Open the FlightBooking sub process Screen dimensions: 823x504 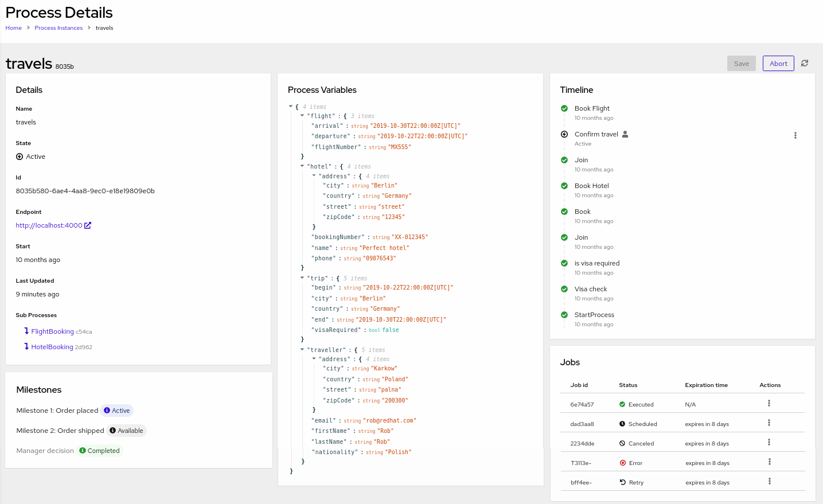pyautogui.click(x=53, y=331)
